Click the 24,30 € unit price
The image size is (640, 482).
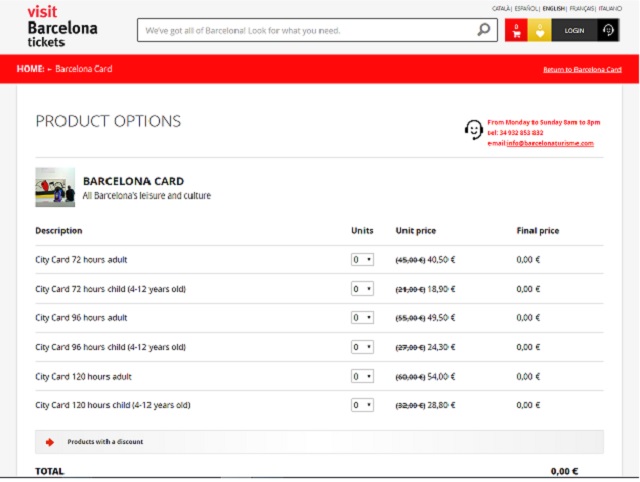click(441, 347)
